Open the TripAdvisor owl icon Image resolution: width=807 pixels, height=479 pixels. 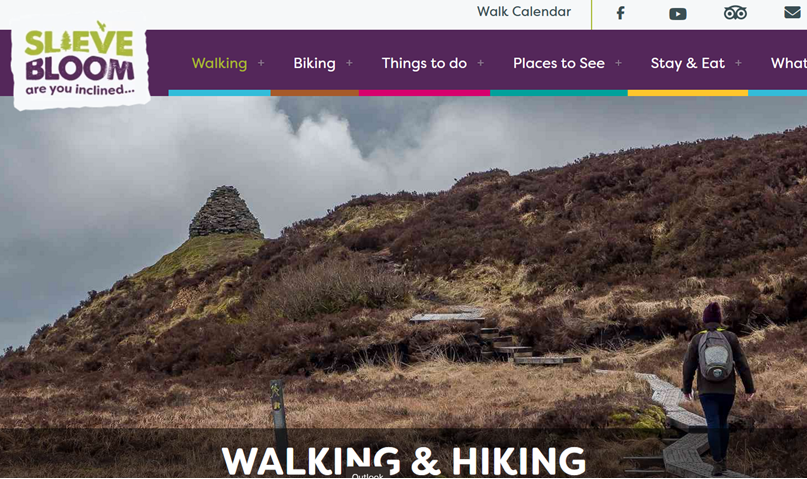click(735, 13)
